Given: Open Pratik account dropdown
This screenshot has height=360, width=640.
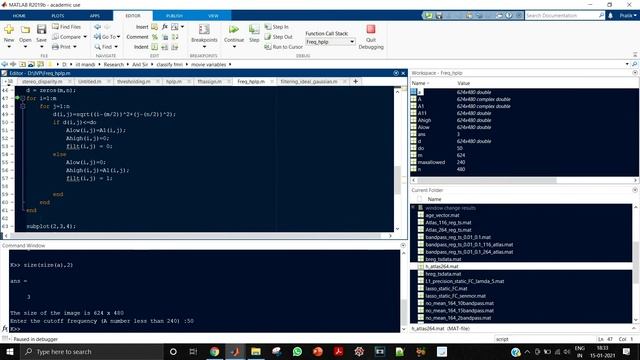Looking at the screenshot, I should (628, 16).
